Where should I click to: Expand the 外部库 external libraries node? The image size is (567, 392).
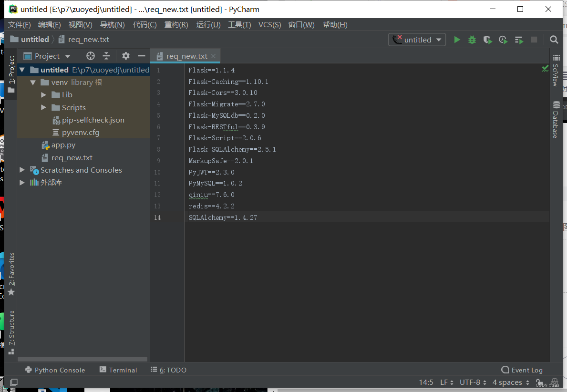point(22,183)
